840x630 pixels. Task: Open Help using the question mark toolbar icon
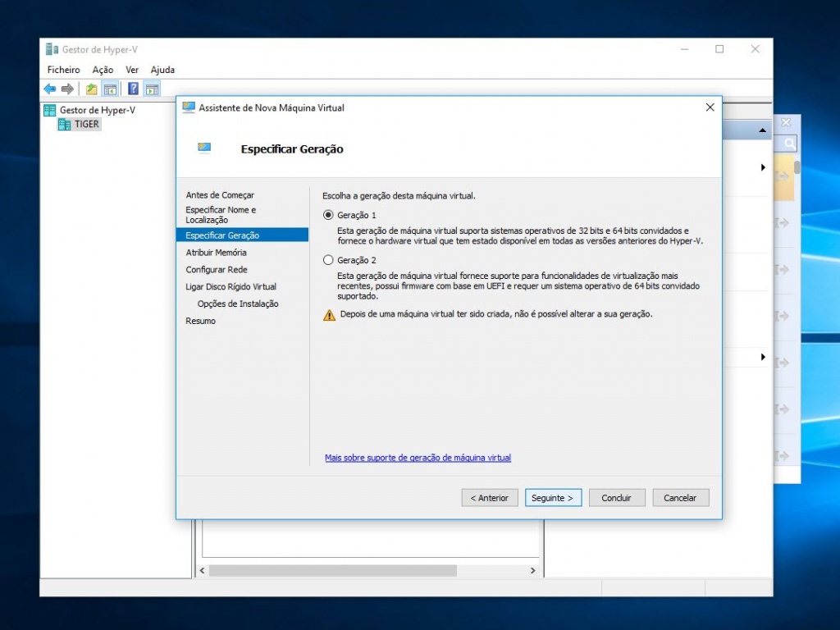133,89
